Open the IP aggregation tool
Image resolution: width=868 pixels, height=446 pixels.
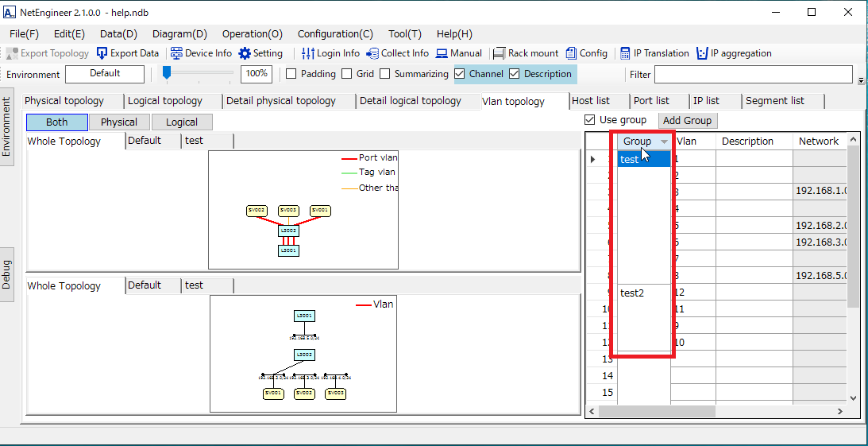[x=702, y=53]
